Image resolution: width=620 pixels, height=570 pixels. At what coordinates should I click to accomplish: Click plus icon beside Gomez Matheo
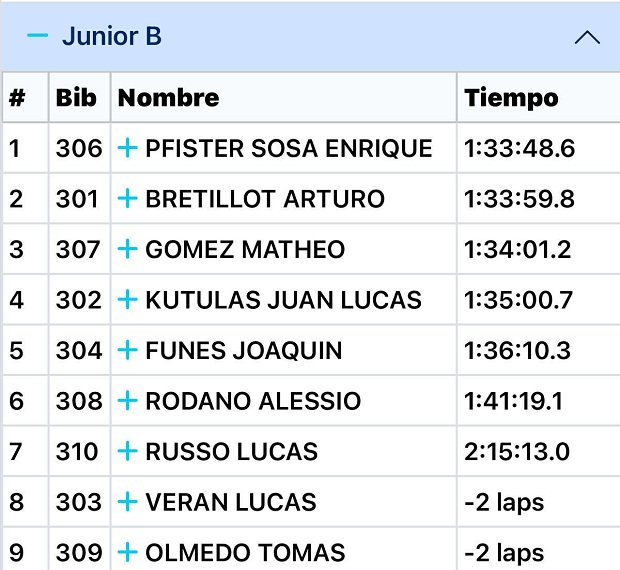pyautogui.click(x=127, y=249)
